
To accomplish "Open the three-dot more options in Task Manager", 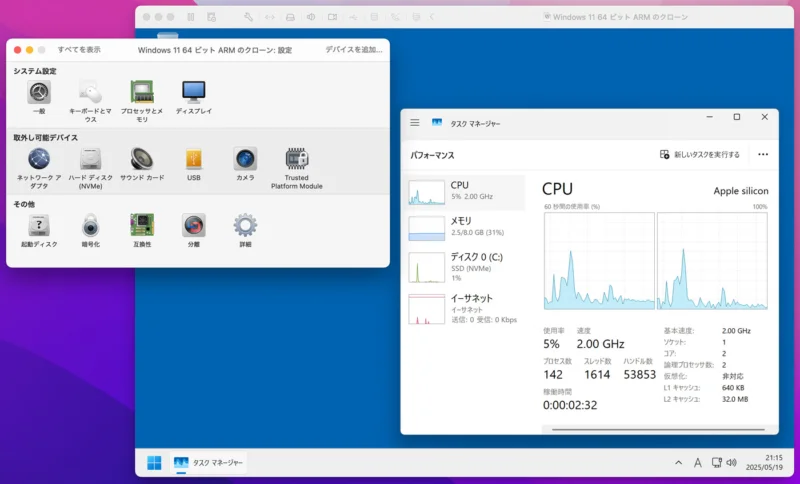I will pos(763,155).
